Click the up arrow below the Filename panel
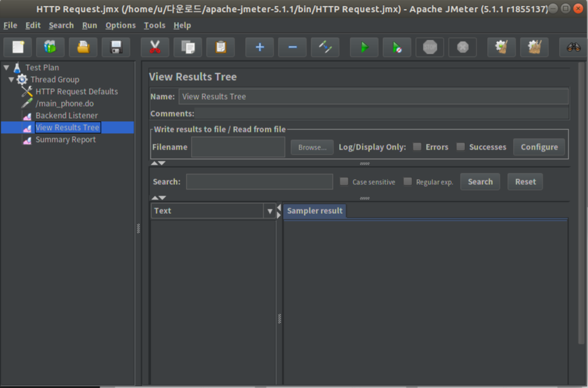The image size is (588, 388). pos(154,163)
